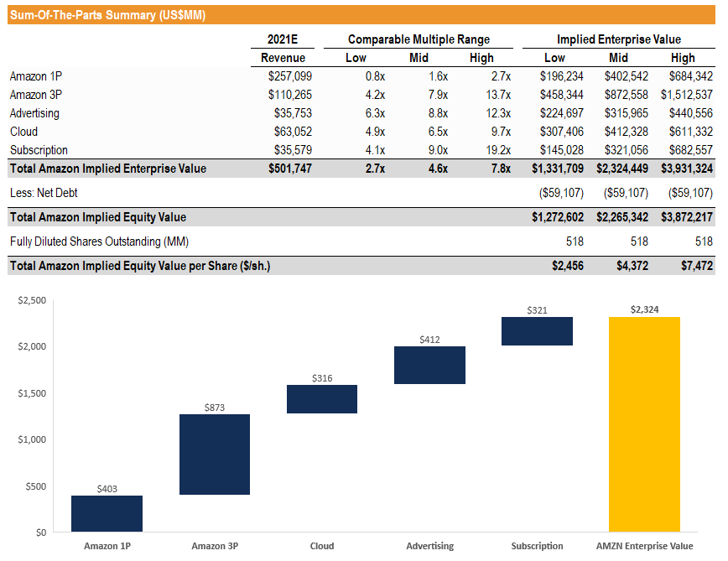Viewport: 728px width, 561px height.
Task: Click the Subscription waterfall bar
Action: 537,331
